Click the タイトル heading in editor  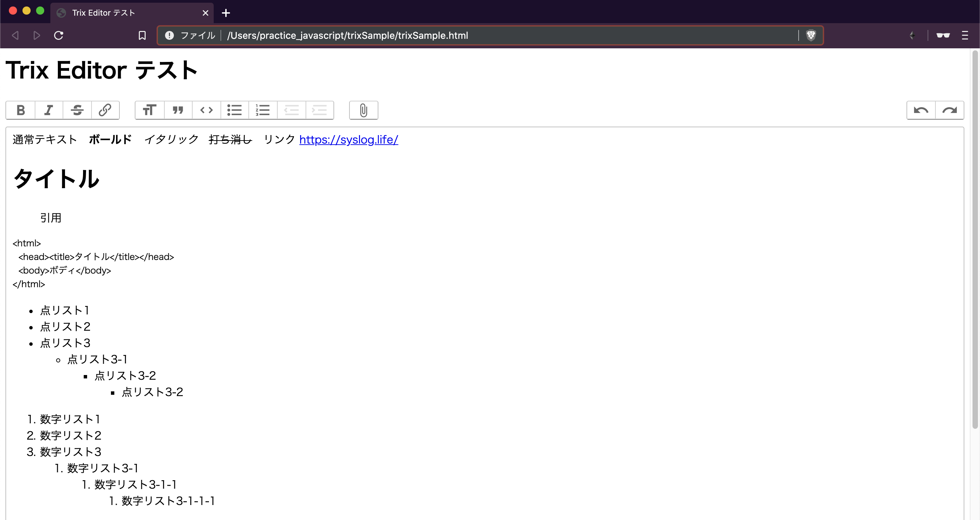click(x=56, y=178)
